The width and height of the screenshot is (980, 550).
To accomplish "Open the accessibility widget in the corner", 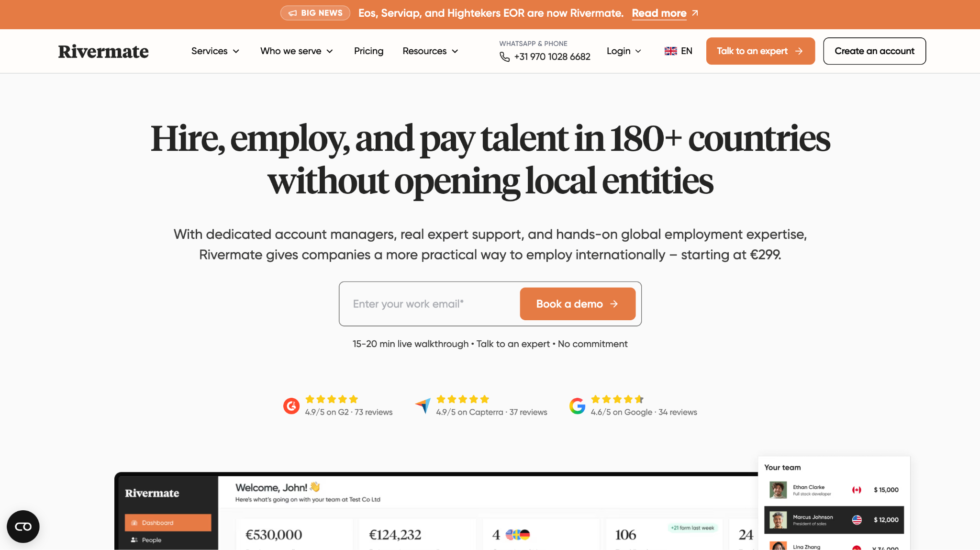I will [23, 527].
